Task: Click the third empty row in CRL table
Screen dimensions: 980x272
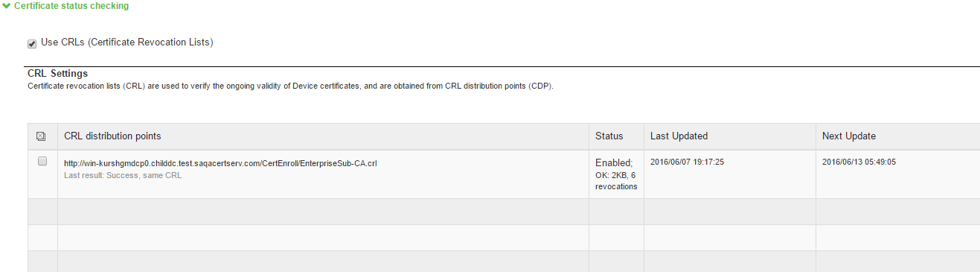Action: pos(504,262)
